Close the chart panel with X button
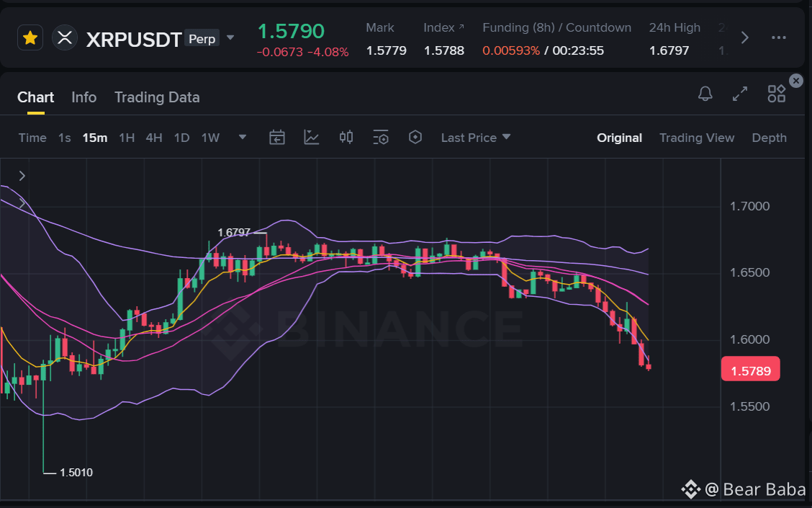 (796, 81)
